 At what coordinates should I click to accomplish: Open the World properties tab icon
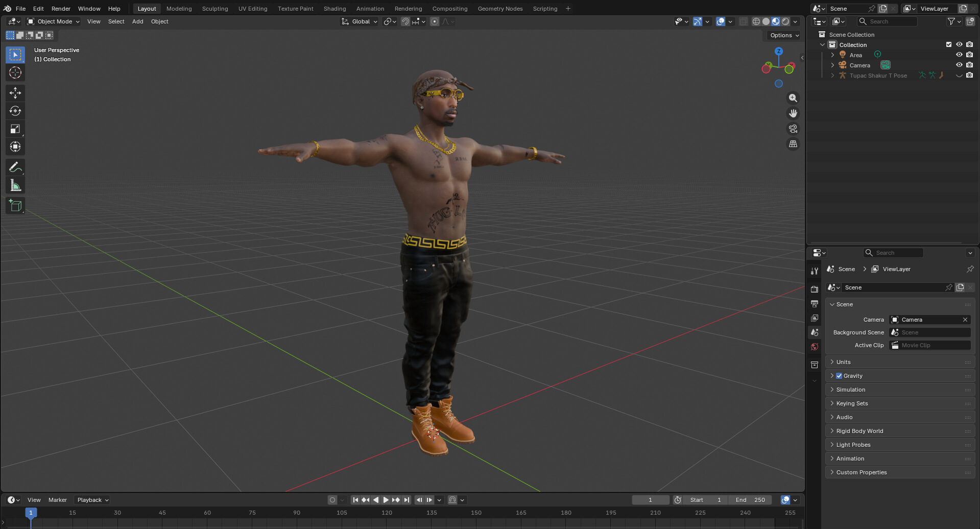coord(815,347)
